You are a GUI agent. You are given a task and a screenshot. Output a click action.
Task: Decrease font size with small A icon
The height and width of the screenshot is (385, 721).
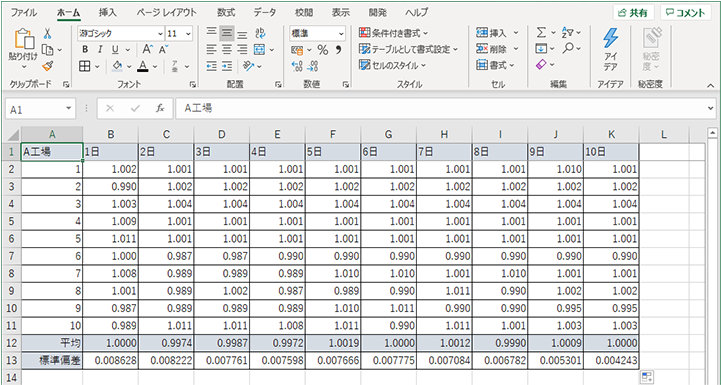coord(164,49)
